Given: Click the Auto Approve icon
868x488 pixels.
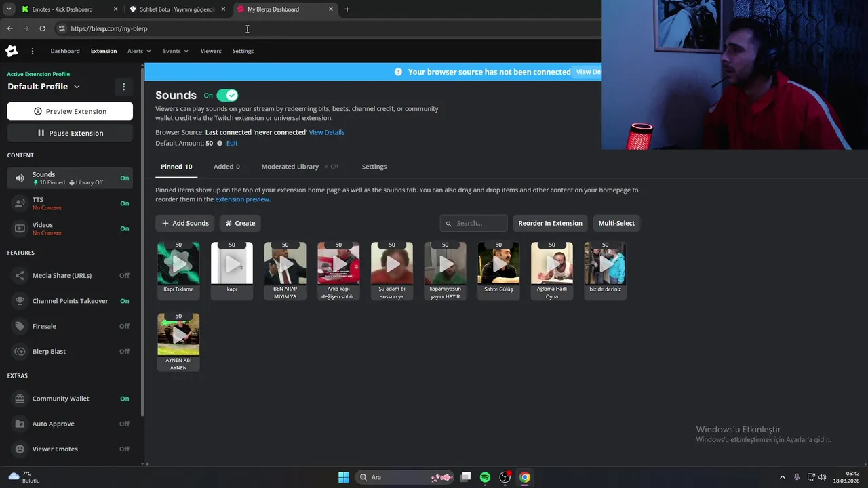Looking at the screenshot, I should point(20,424).
